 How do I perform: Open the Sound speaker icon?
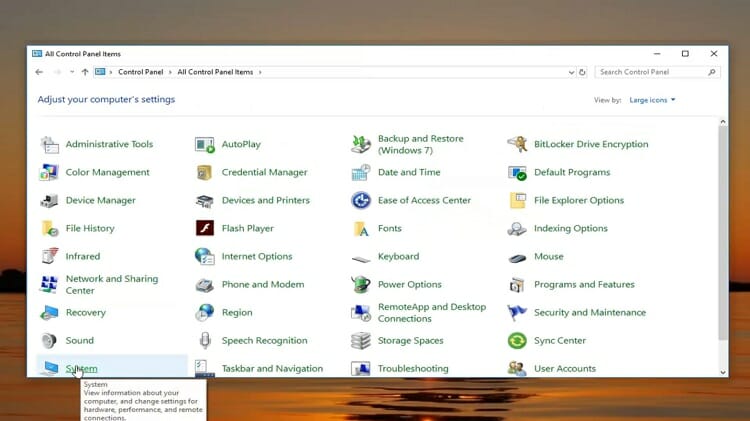49,341
